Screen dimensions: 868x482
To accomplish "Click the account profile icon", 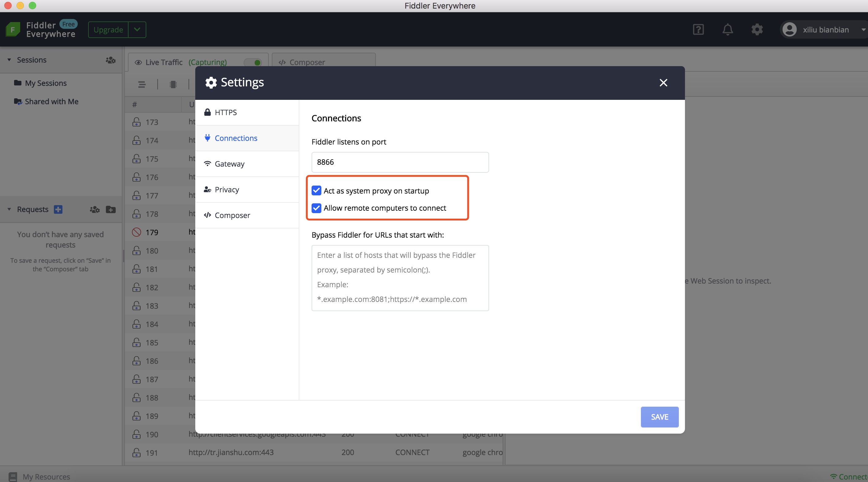I will pyautogui.click(x=791, y=28).
